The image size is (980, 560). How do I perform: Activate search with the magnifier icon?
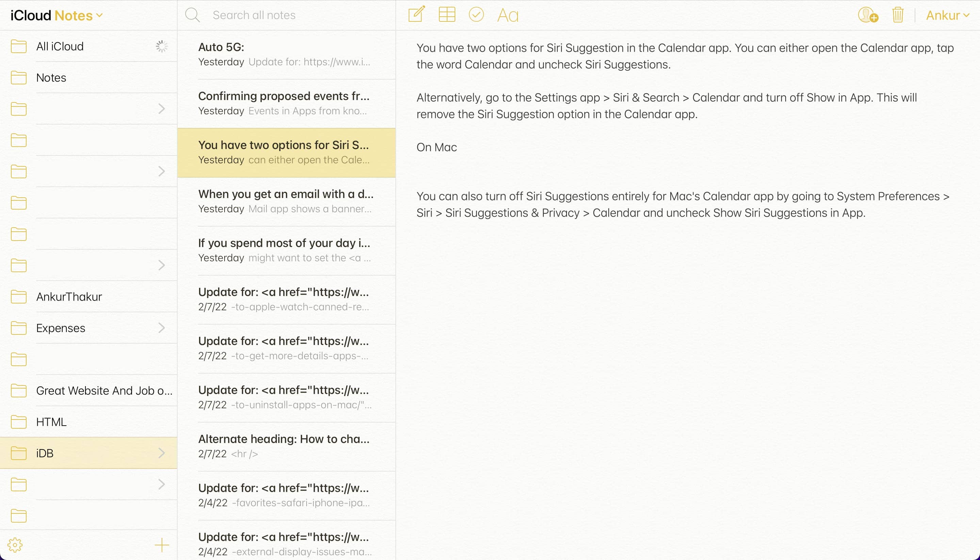(193, 15)
